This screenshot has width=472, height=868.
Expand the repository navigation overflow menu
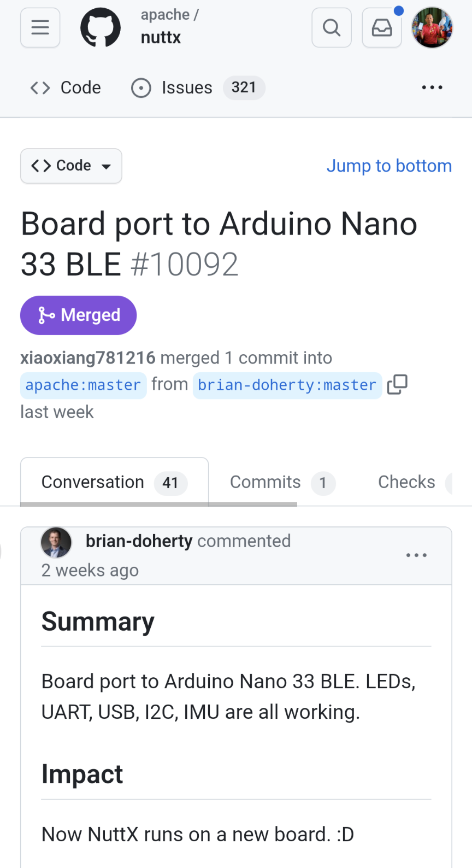click(432, 87)
